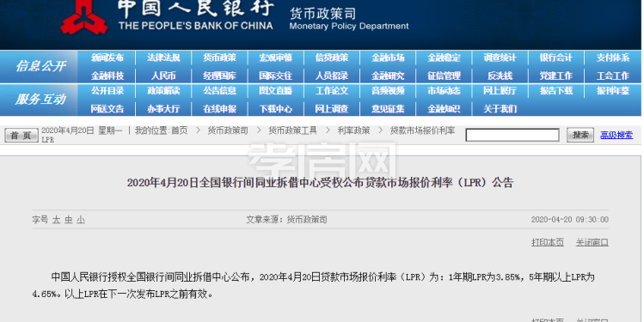Screen dimensions: 644x322
Task: Follow the 货币政策工具 breadcrumb link
Action: [x=293, y=131]
